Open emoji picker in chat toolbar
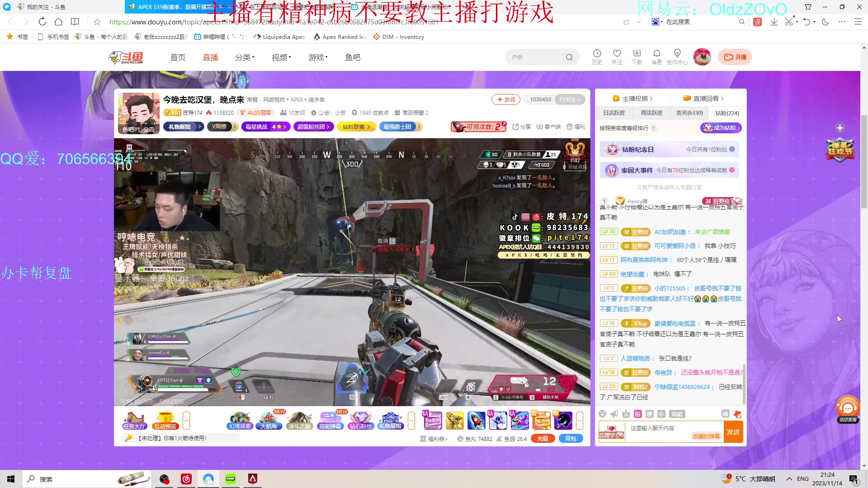This screenshot has width=868, height=488. [x=602, y=414]
